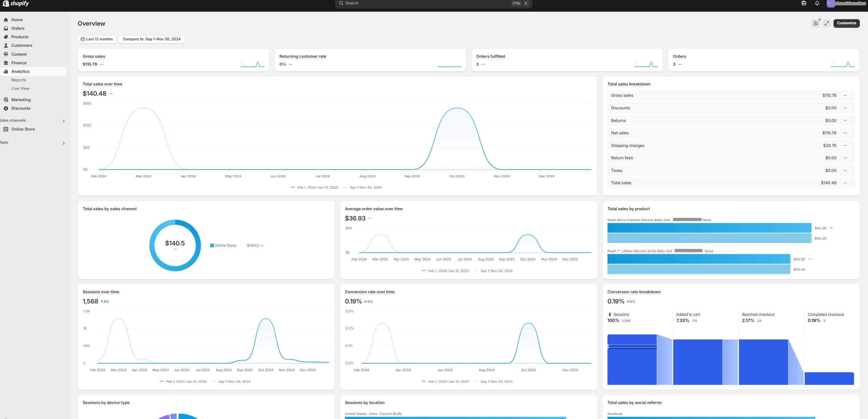This screenshot has width=868, height=419.
Task: Open the Last 12 months date picker
Action: click(x=97, y=39)
